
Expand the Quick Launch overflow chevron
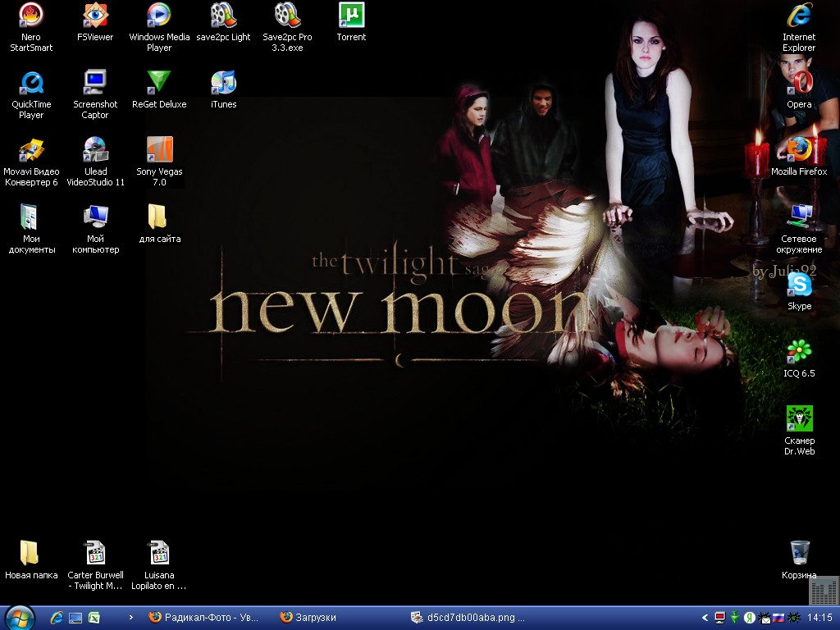(131, 618)
